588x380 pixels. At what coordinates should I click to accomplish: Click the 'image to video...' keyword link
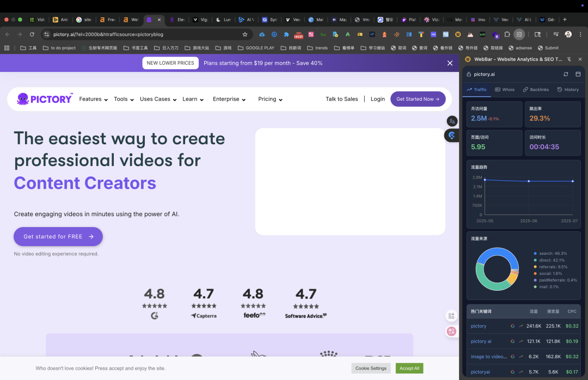(x=488, y=357)
